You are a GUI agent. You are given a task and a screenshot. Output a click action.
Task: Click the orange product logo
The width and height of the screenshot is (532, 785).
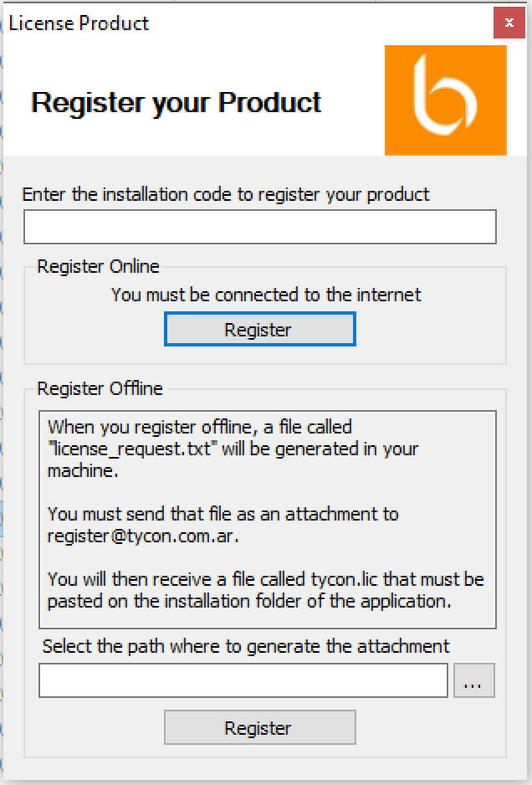coord(445,100)
